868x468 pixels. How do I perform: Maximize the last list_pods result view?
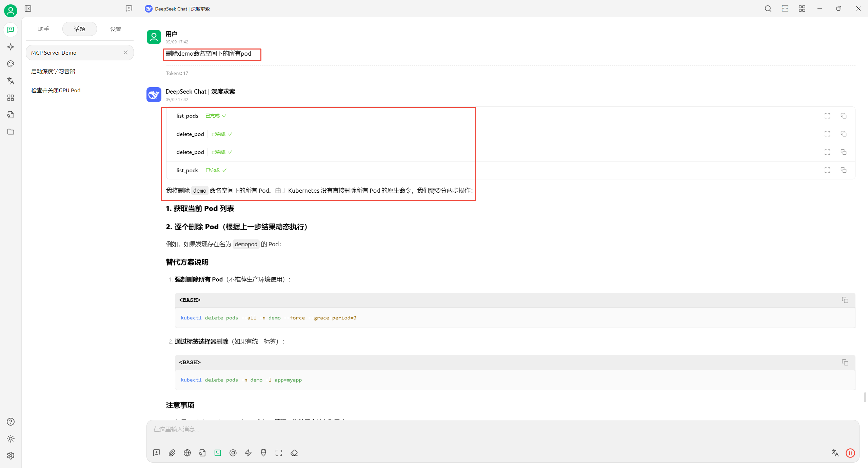tap(827, 170)
